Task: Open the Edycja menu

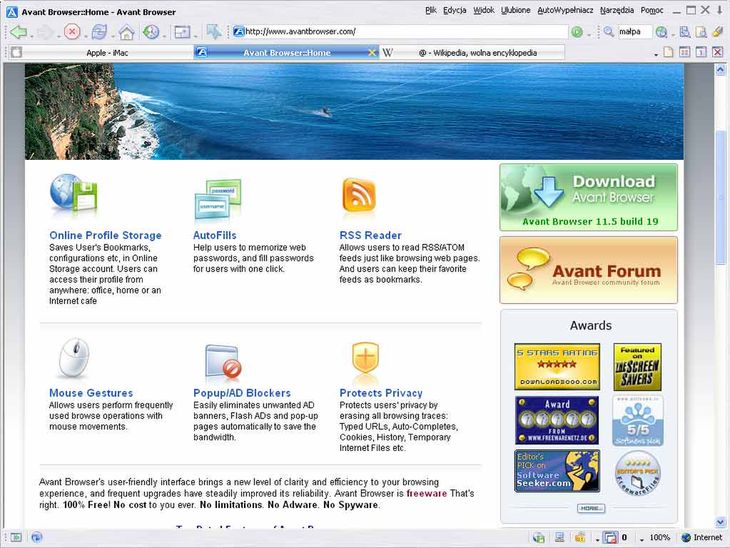Action: [x=454, y=10]
